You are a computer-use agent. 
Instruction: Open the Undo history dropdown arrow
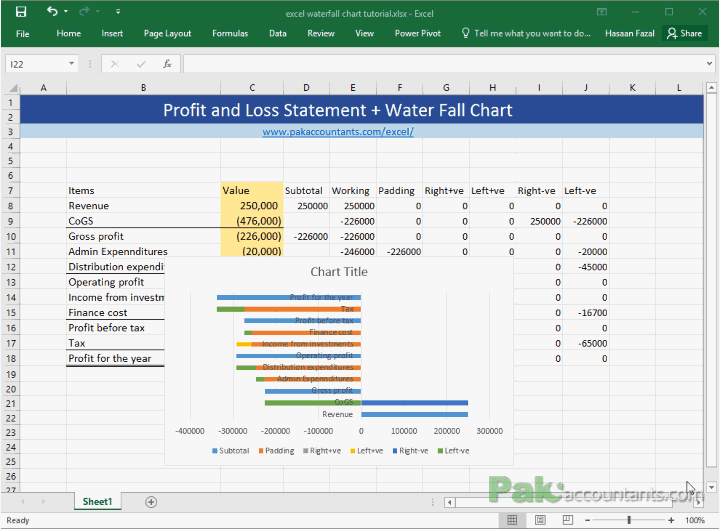[66, 11]
